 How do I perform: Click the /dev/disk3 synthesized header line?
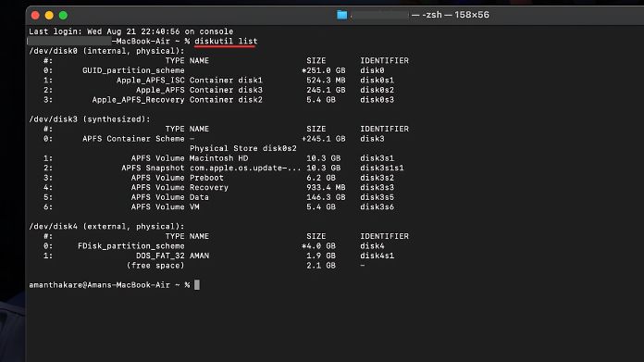tap(90, 119)
